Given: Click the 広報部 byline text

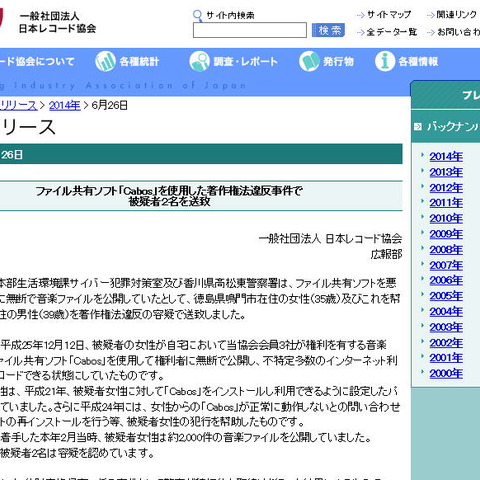Looking at the screenshot, I should [x=386, y=254].
